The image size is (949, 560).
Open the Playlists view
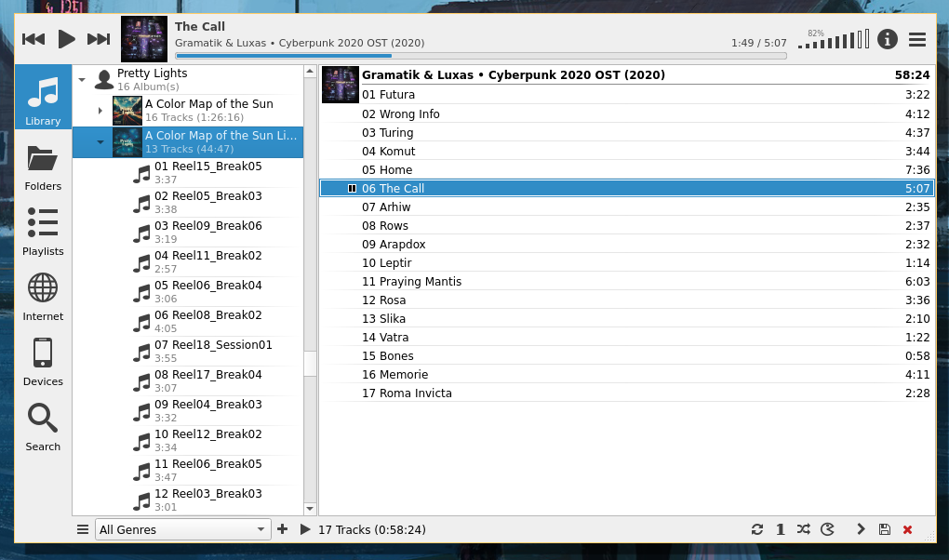[43, 233]
